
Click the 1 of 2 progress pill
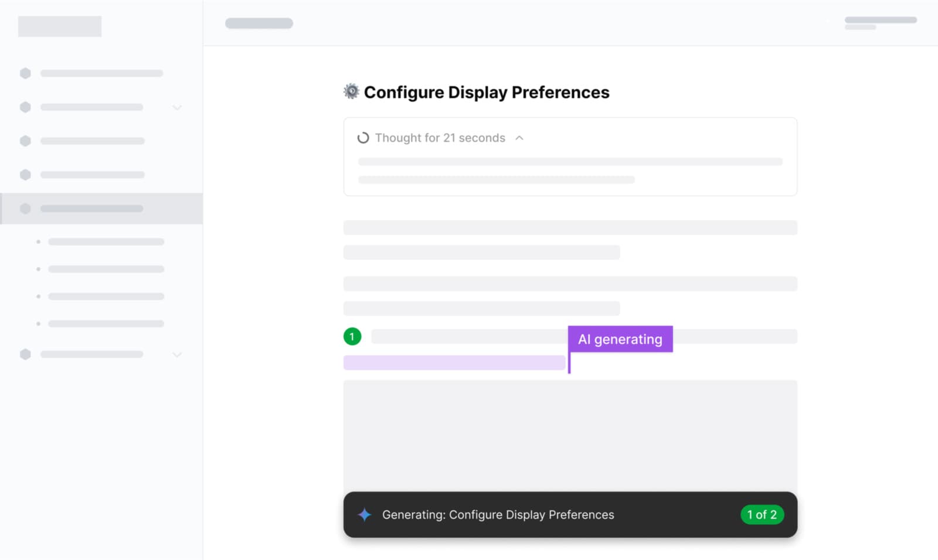point(762,515)
